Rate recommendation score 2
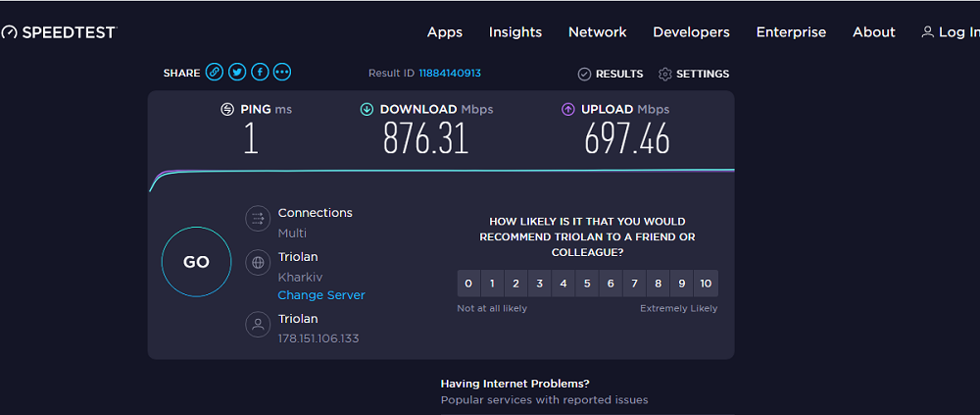The height and width of the screenshot is (415, 980). pyautogui.click(x=515, y=284)
